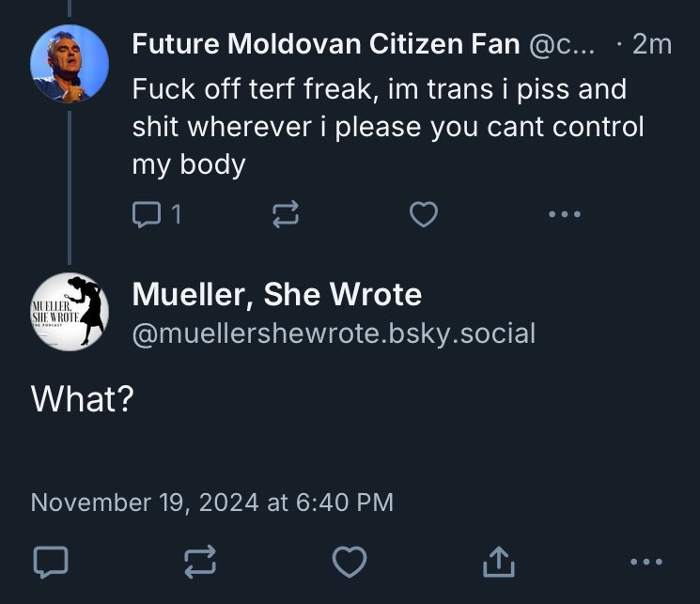
Task: Click the "2m" timestamp on the parent post
Action: click(652, 44)
